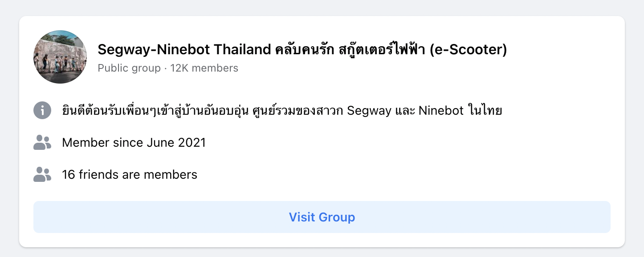The width and height of the screenshot is (644, 257).
Task: Select the "Member since June 2021" line
Action: [x=134, y=143]
